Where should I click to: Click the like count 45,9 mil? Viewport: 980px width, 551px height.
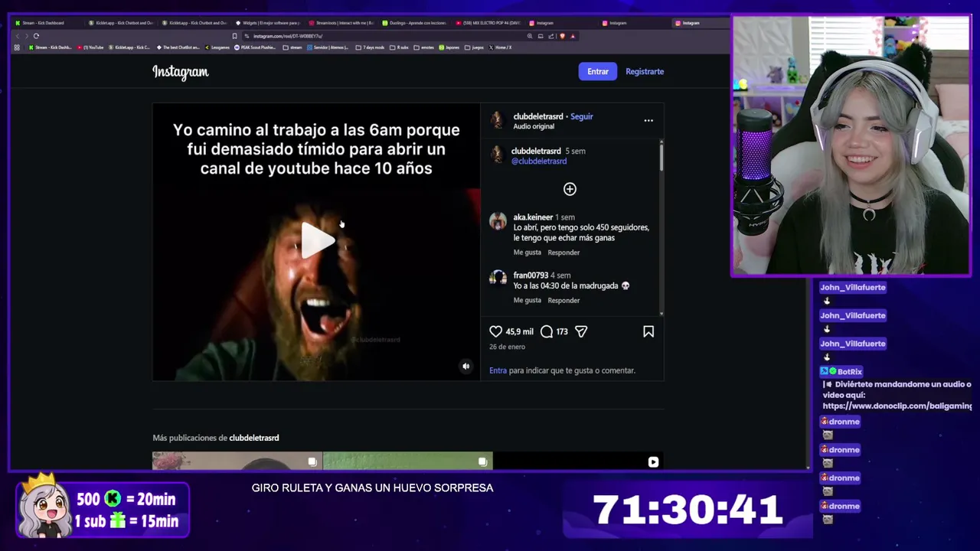pyautogui.click(x=519, y=331)
